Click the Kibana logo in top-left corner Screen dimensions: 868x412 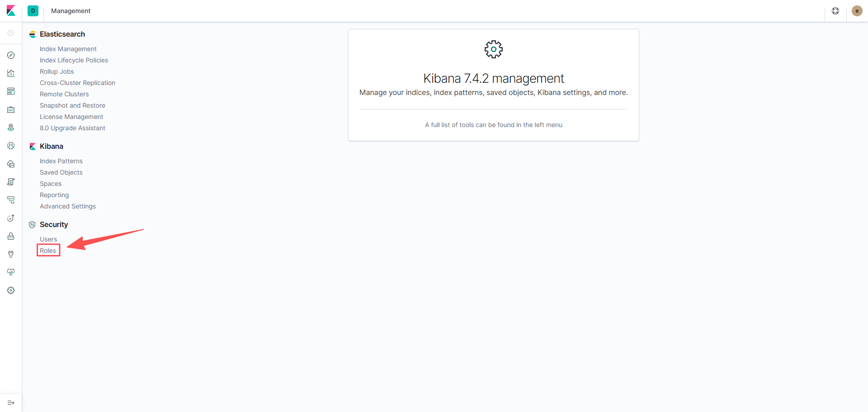(11, 11)
